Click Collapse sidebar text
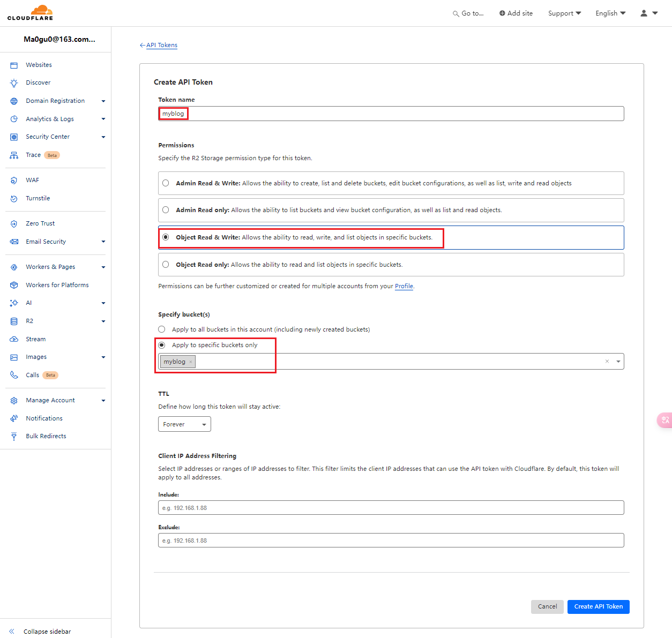The width and height of the screenshot is (672, 638). [x=47, y=632]
